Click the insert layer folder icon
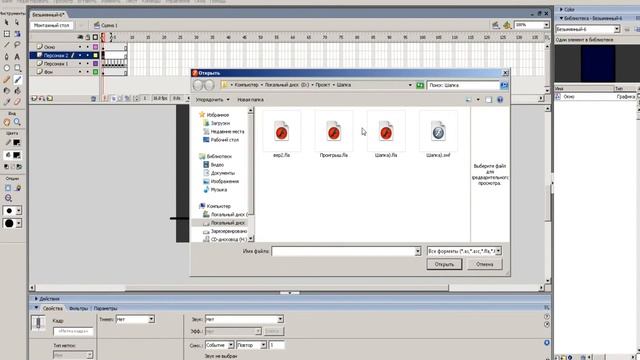Screen dimensions: 640x360 [x=49, y=98]
